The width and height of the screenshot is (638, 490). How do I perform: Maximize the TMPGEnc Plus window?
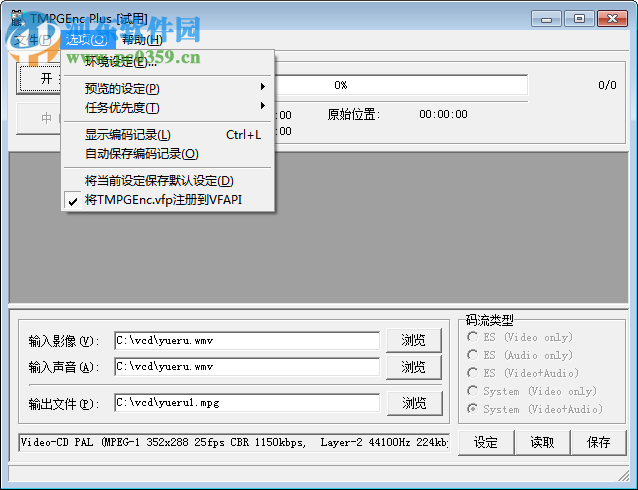[x=579, y=19]
